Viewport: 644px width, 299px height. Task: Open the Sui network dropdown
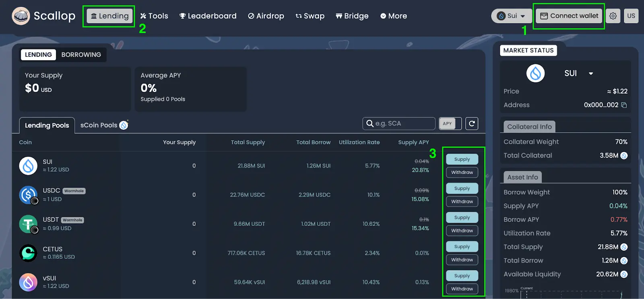click(511, 16)
